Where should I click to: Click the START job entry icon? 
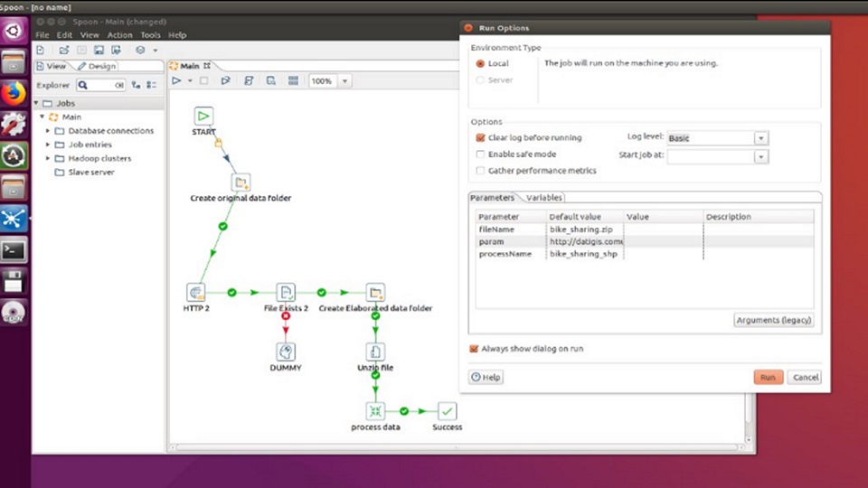(x=203, y=116)
